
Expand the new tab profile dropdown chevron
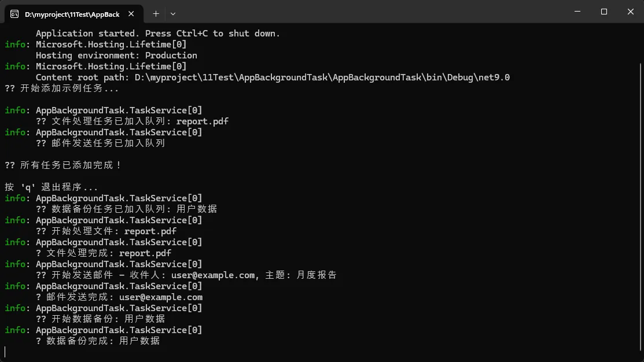tap(172, 13)
